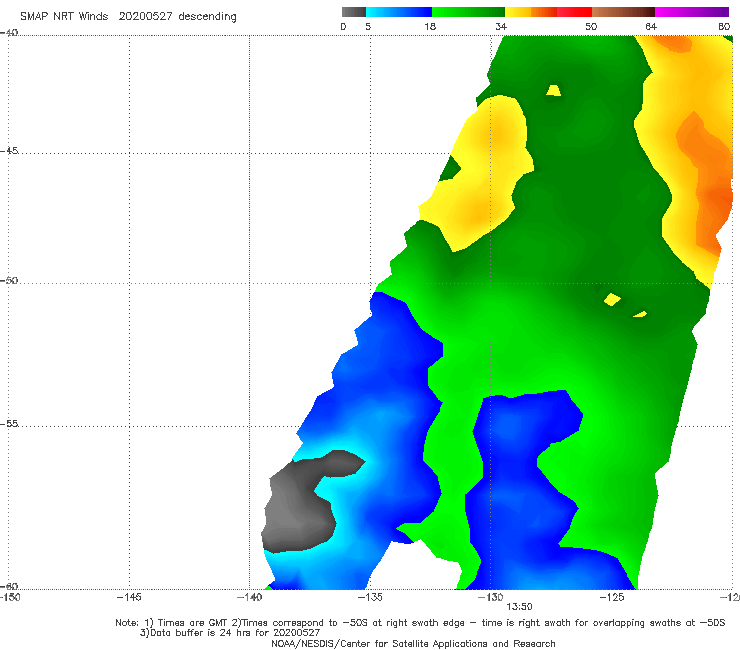
Task: Click the title 'SMAP NRT Winds 20200527 descending'
Action: (128, 16)
